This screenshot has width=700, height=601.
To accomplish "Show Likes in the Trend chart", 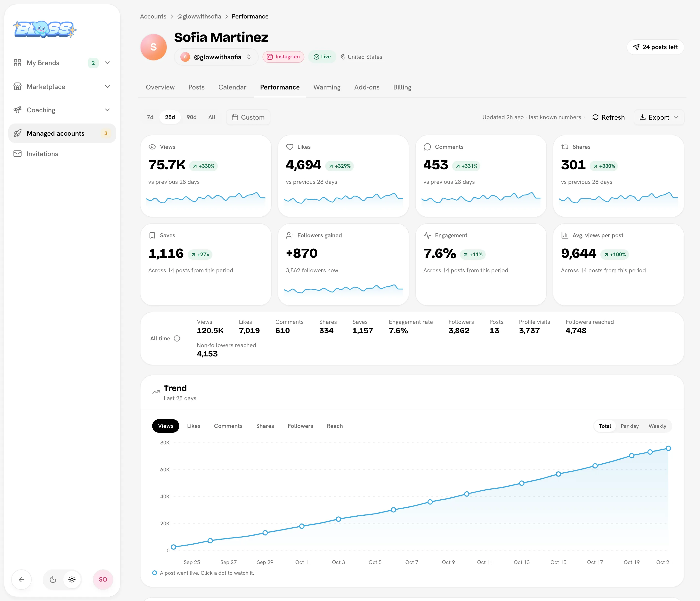I will click(193, 426).
